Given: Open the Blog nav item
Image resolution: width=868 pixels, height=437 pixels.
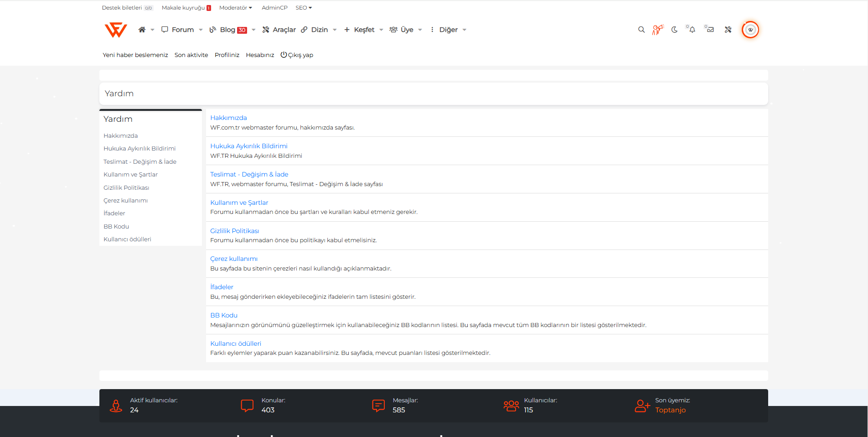Looking at the screenshot, I should [227, 30].
